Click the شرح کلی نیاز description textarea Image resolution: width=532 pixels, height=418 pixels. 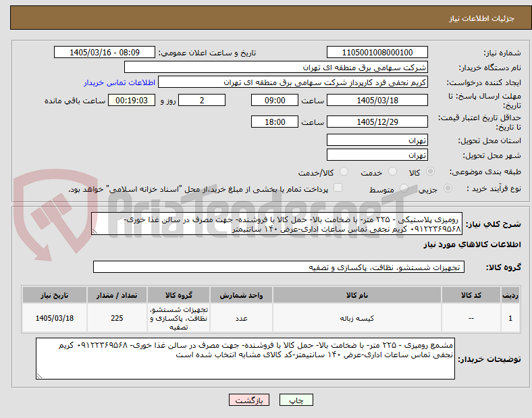277,224
